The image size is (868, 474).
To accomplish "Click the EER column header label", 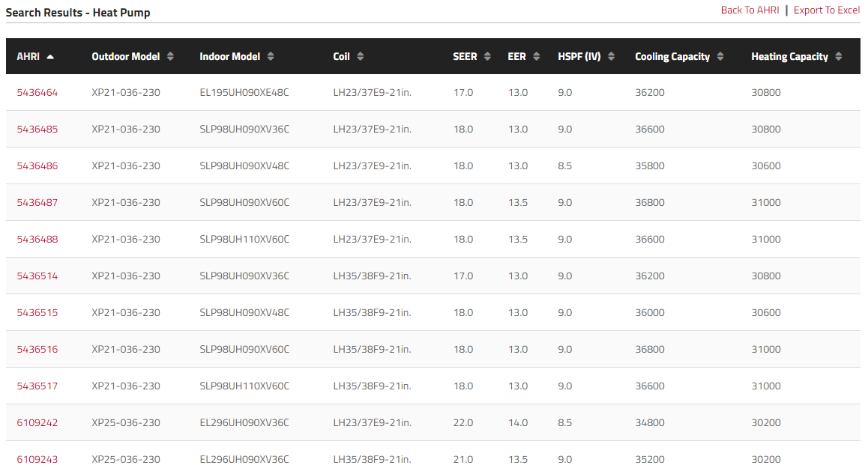I will tap(517, 56).
